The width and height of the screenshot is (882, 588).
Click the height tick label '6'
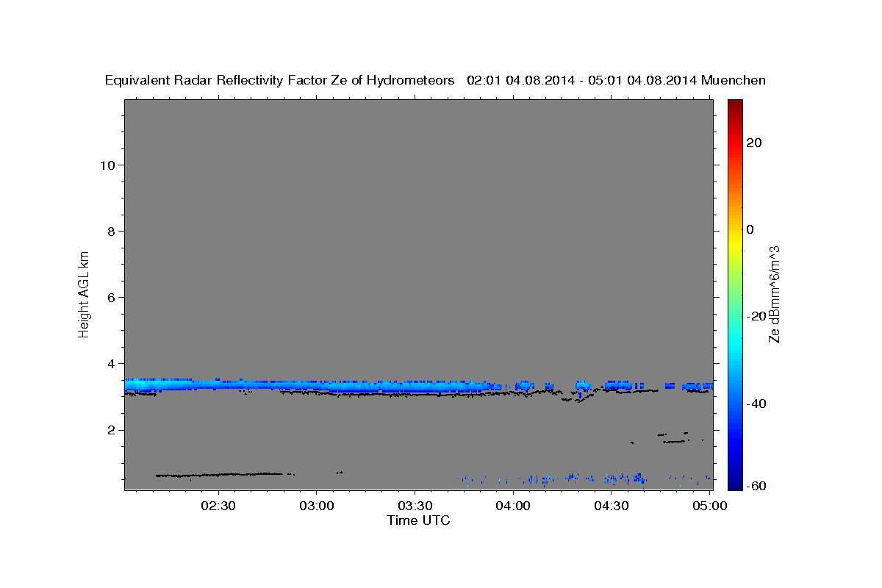click(x=112, y=297)
